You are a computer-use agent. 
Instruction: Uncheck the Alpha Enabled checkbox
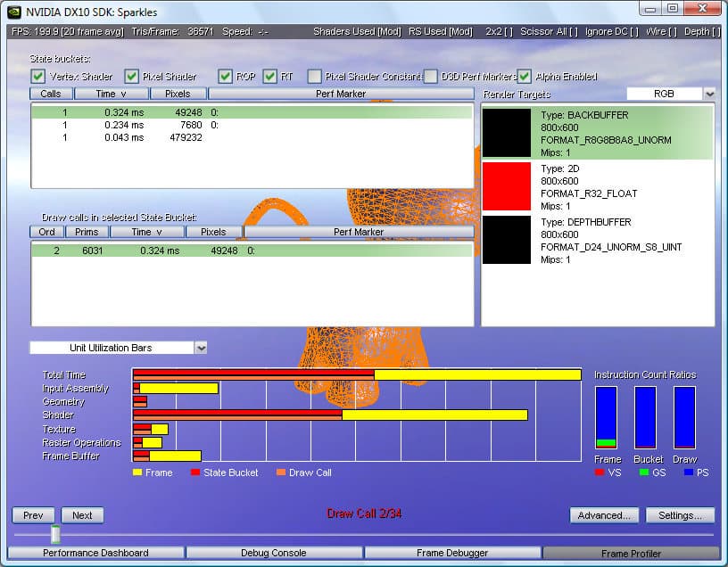pyautogui.click(x=524, y=77)
